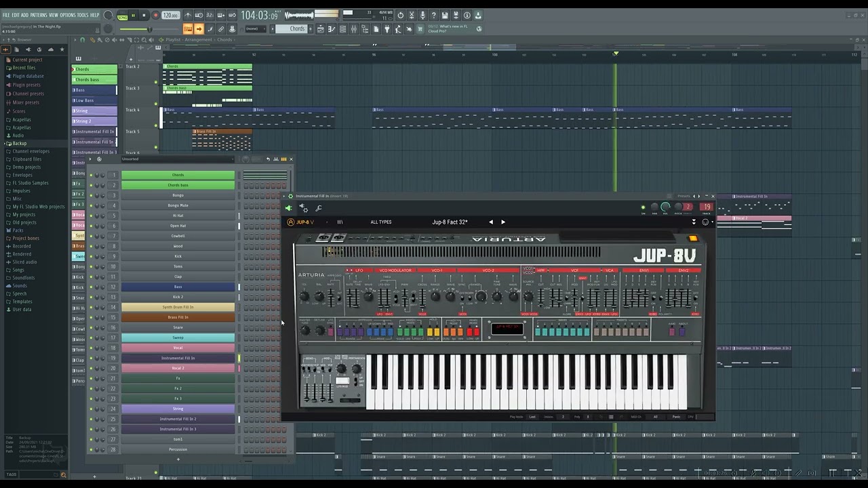The image size is (868, 488).
Task: Open the ALL TYPES preset filter
Action: 381,222
